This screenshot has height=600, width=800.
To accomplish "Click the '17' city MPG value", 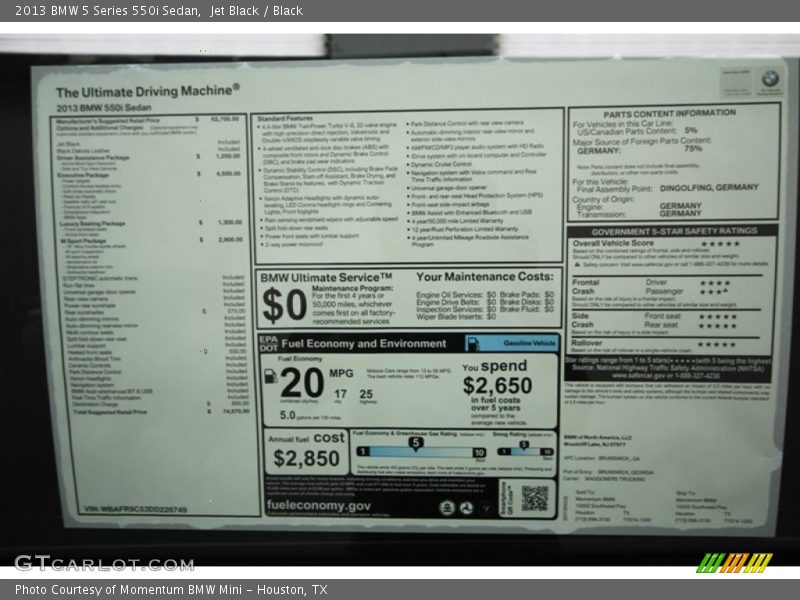I will tap(340, 394).
